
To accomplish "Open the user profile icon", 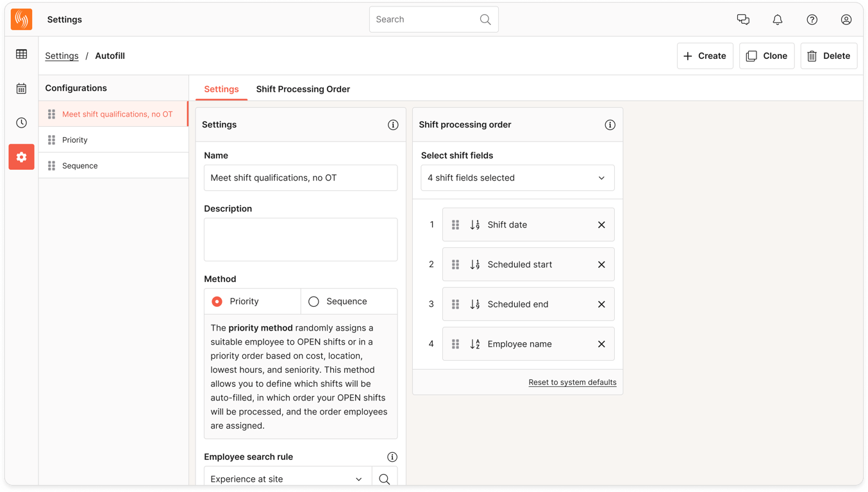I will pos(846,20).
